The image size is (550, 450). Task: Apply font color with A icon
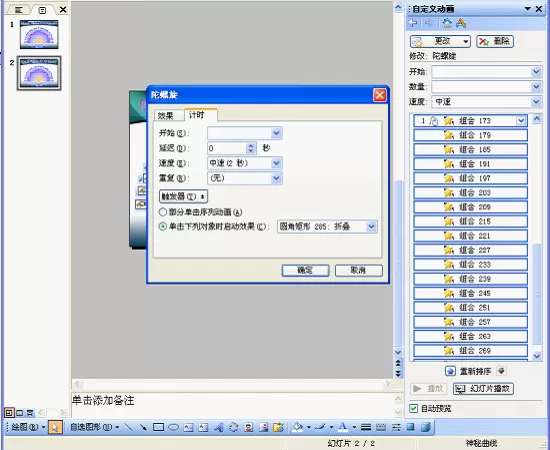(343, 427)
